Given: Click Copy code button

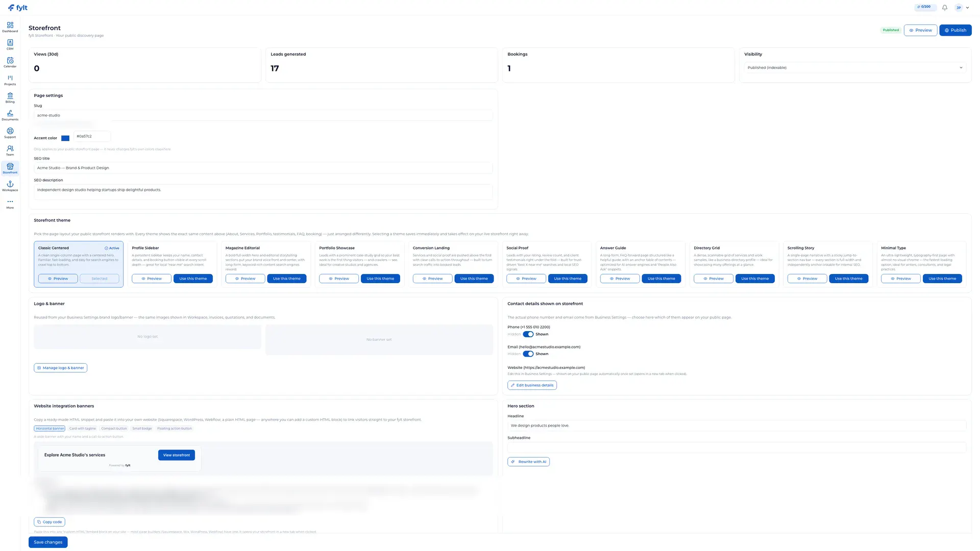Looking at the screenshot, I should click(x=50, y=522).
